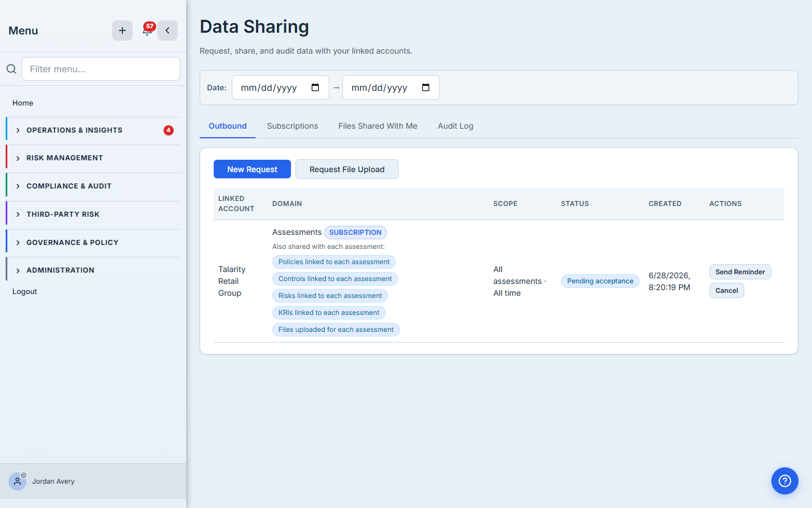Screen dimensions: 812x508
Task: Click Controls linked to each assessment tag
Action: tap(335, 279)
